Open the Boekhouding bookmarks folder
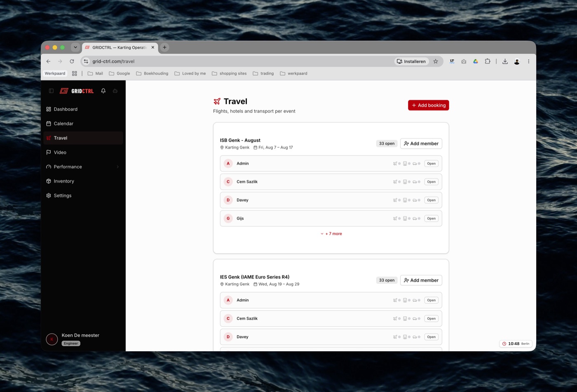Screen dimensions: 577x392 (x=152, y=73)
